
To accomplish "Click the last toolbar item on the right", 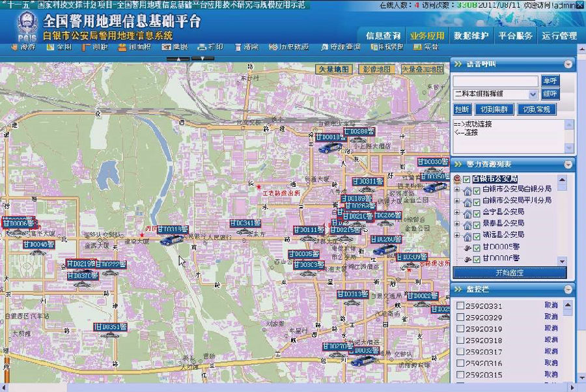I will [x=426, y=47].
